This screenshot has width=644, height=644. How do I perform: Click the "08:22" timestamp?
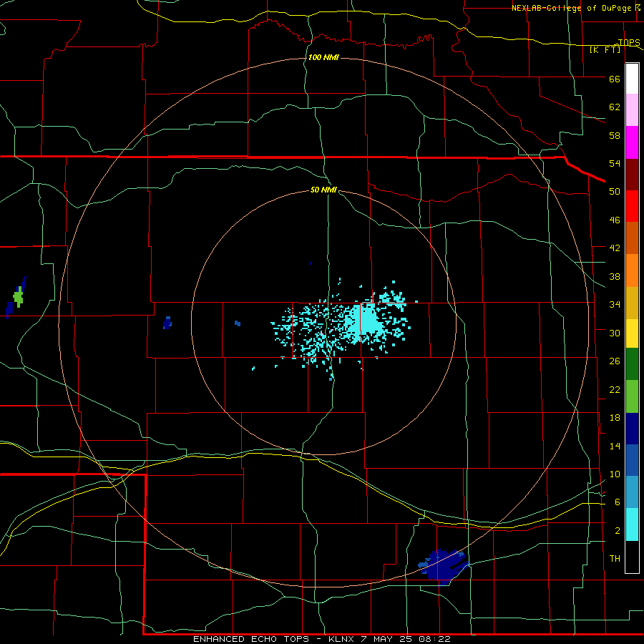(x=435, y=639)
